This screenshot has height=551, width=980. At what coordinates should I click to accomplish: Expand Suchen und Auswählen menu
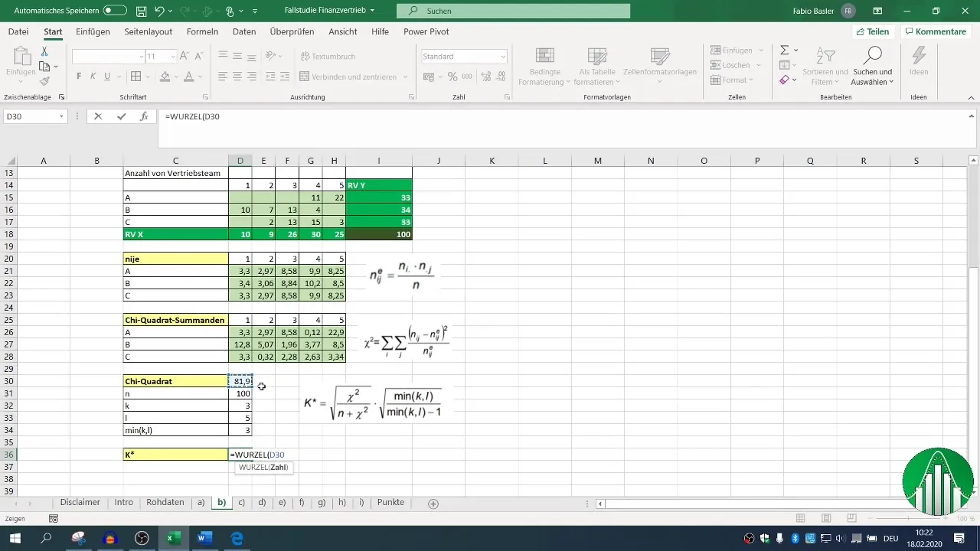pyautogui.click(x=873, y=67)
